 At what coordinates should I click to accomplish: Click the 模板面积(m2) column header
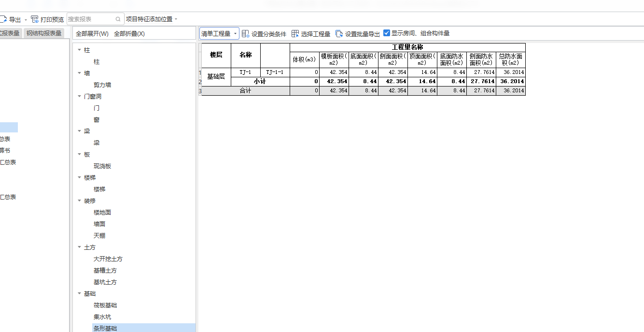pyautogui.click(x=334, y=59)
